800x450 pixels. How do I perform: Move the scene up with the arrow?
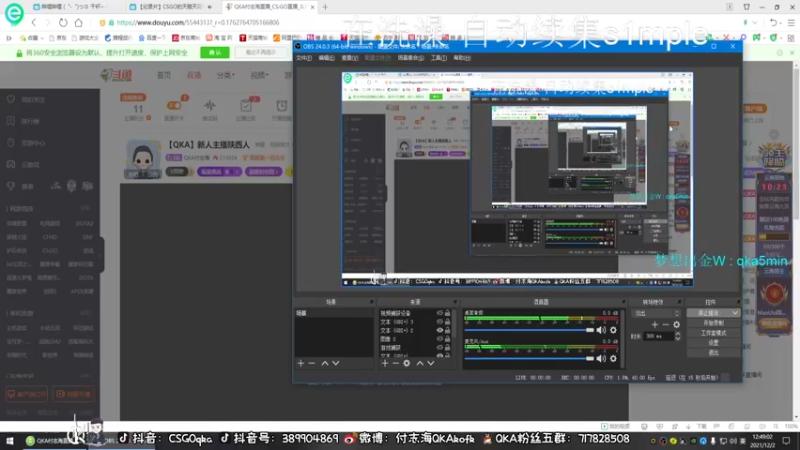[324, 363]
